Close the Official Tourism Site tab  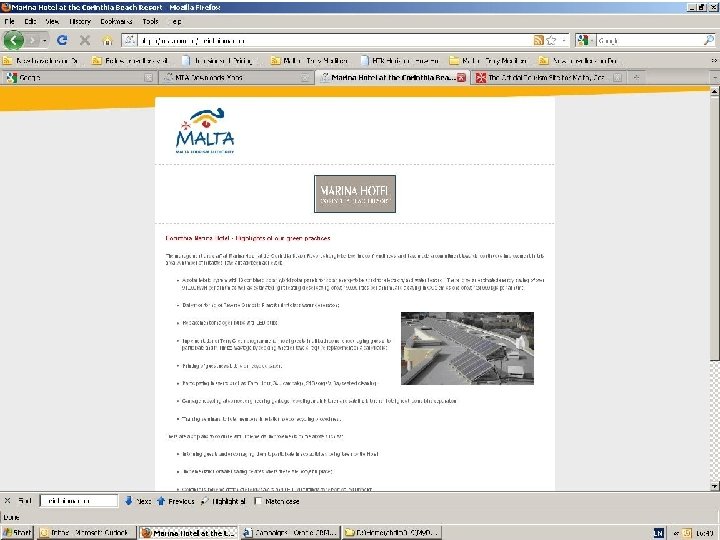tap(617, 78)
